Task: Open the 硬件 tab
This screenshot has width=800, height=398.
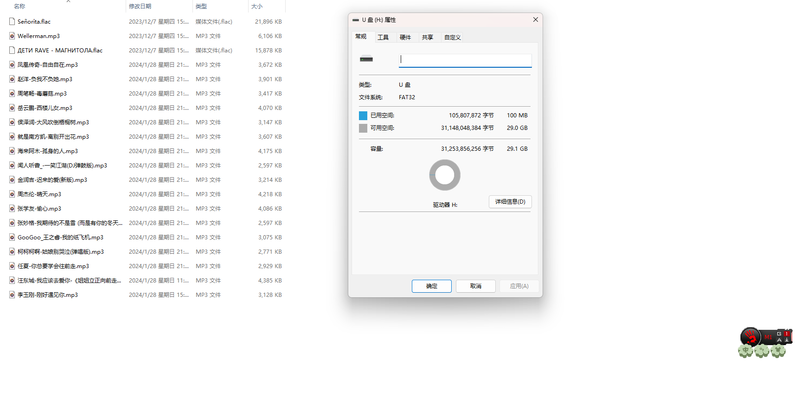Action: (x=405, y=37)
